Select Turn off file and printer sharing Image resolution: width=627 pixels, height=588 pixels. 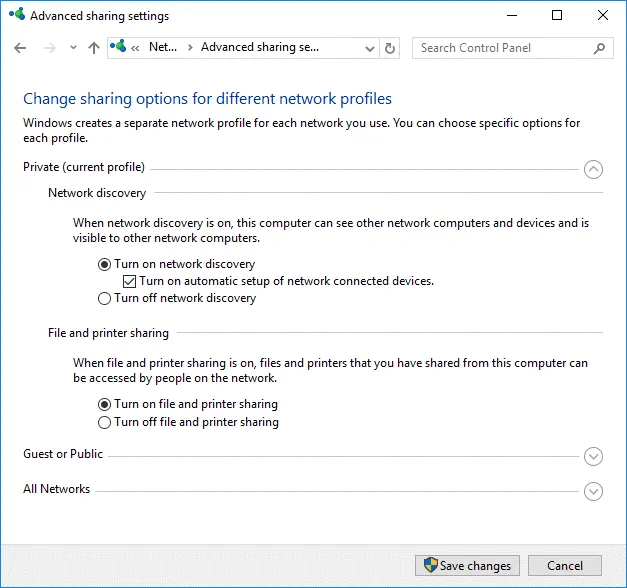[104, 422]
